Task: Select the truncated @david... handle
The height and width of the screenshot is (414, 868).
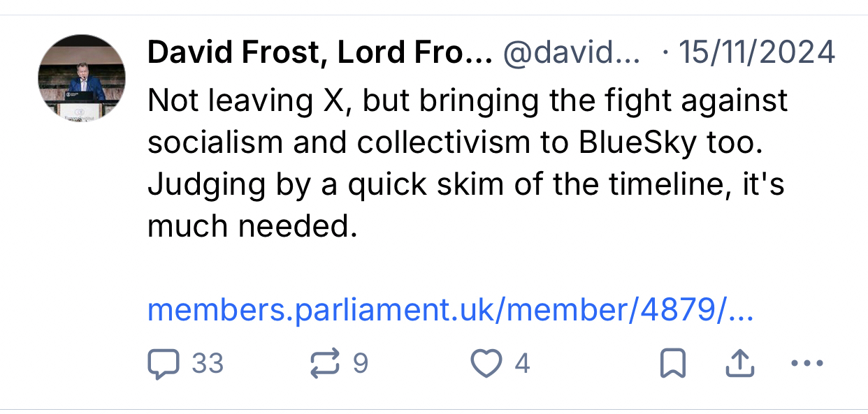Action: coord(571,53)
